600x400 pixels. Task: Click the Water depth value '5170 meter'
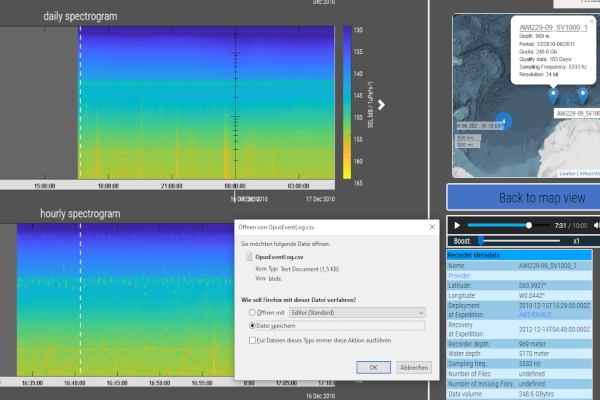(x=534, y=354)
